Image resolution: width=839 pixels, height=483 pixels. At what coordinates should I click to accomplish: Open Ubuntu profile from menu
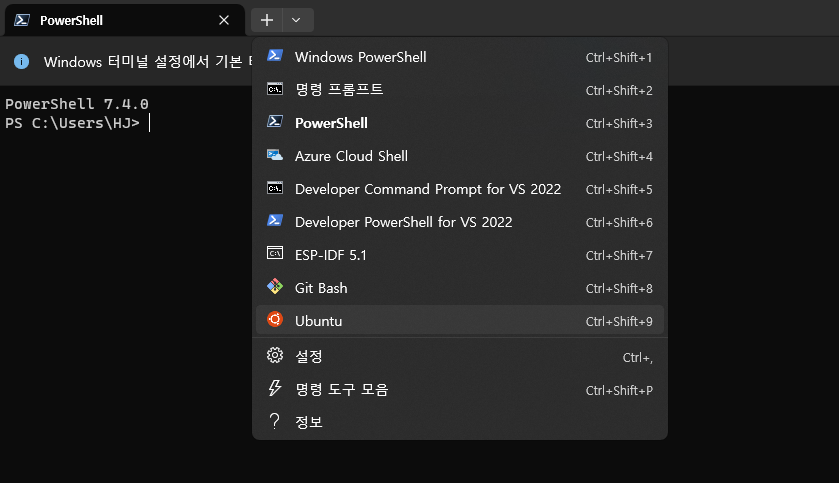tap(460, 320)
